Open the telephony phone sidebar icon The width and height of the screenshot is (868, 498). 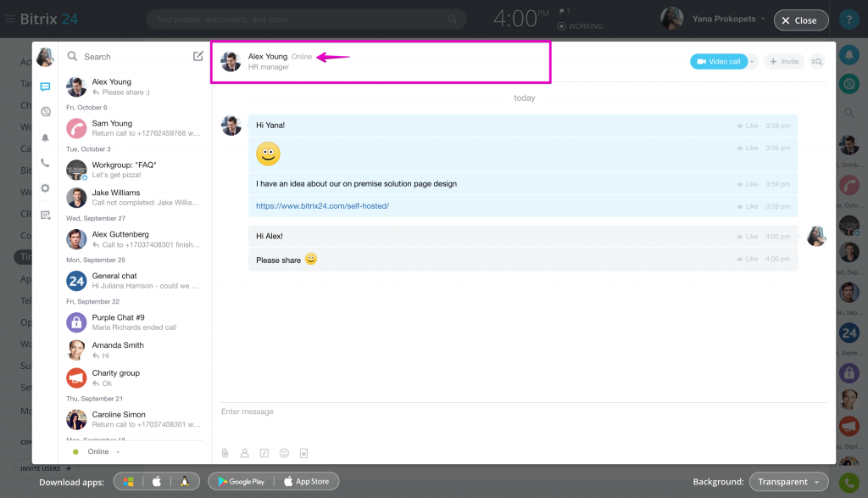pos(46,163)
